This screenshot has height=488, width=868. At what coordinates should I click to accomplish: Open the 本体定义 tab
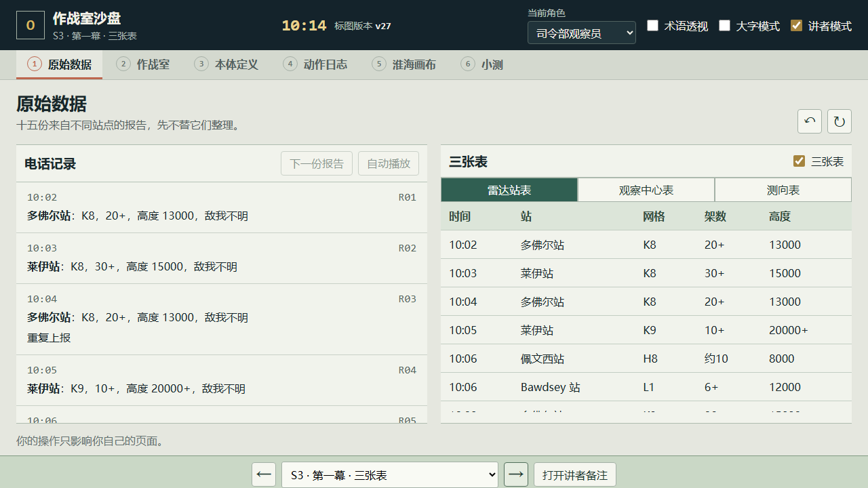point(226,64)
